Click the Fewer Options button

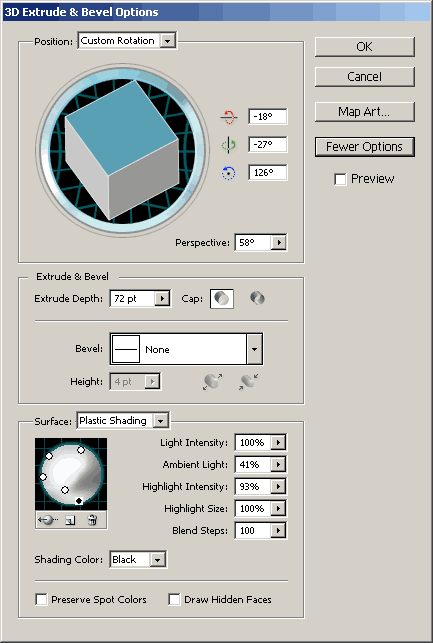(x=365, y=147)
